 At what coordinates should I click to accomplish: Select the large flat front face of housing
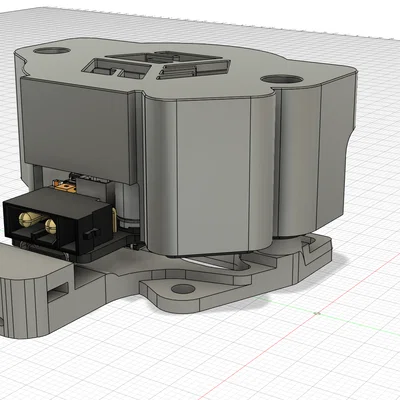pos(213,177)
